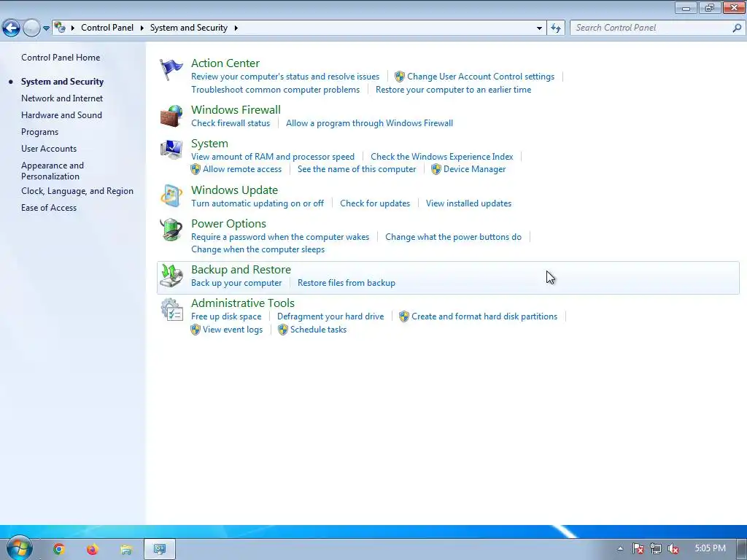Click the network icon in system tray
This screenshot has height=560, width=747.
tap(656, 549)
